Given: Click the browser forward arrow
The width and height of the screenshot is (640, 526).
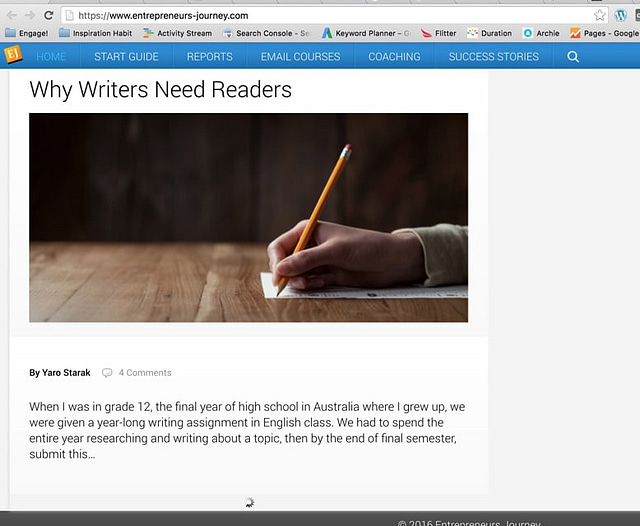Looking at the screenshot, I should click(30, 15).
